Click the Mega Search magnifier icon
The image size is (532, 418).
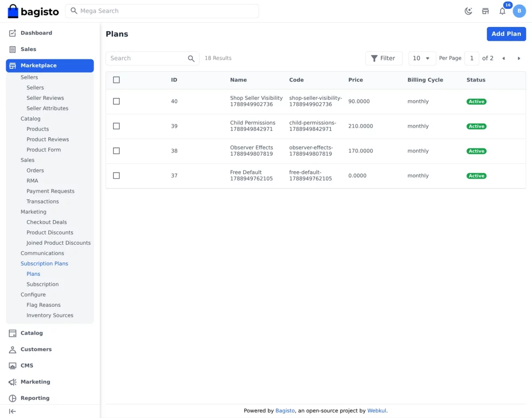(74, 11)
